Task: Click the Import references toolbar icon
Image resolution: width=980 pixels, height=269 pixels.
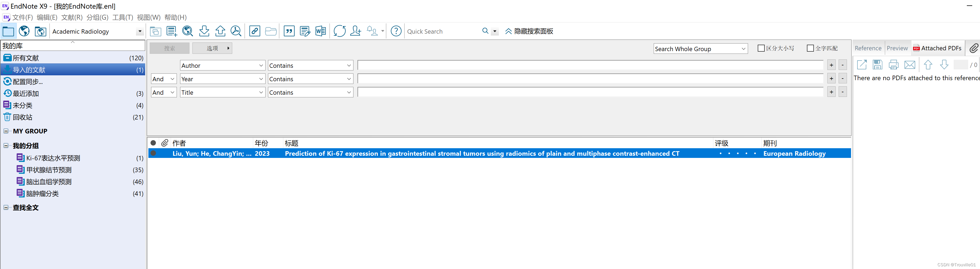Action: (x=204, y=31)
